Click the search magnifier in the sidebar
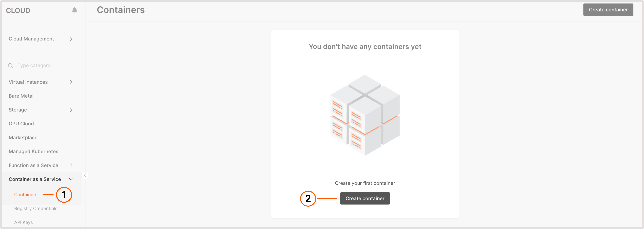 coord(10,65)
